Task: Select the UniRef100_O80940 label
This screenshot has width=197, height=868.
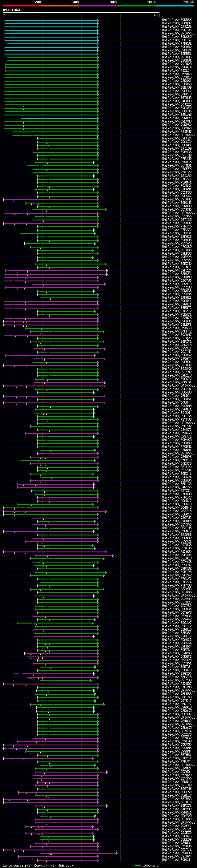Action: click(x=177, y=128)
